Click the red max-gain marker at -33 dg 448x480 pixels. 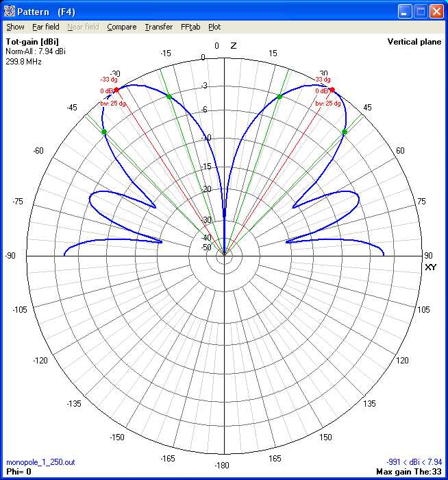click(116, 90)
